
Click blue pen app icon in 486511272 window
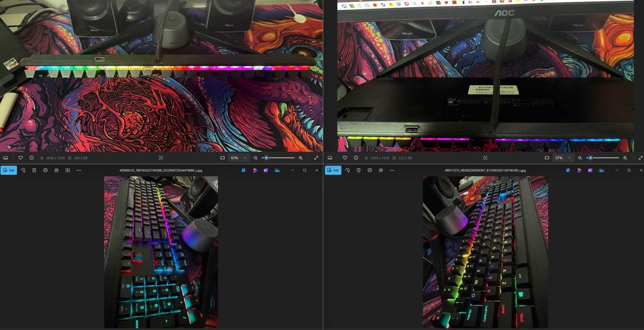pos(568,170)
